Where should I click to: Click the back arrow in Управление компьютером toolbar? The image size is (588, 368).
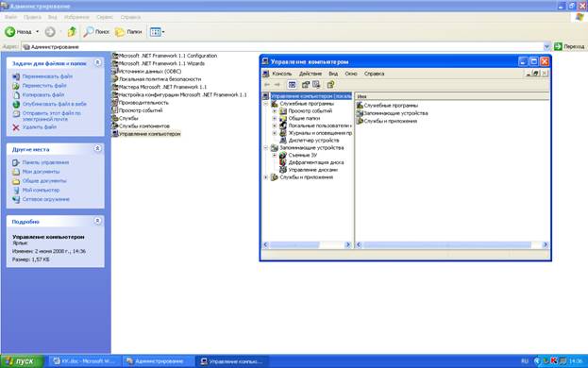(x=267, y=85)
